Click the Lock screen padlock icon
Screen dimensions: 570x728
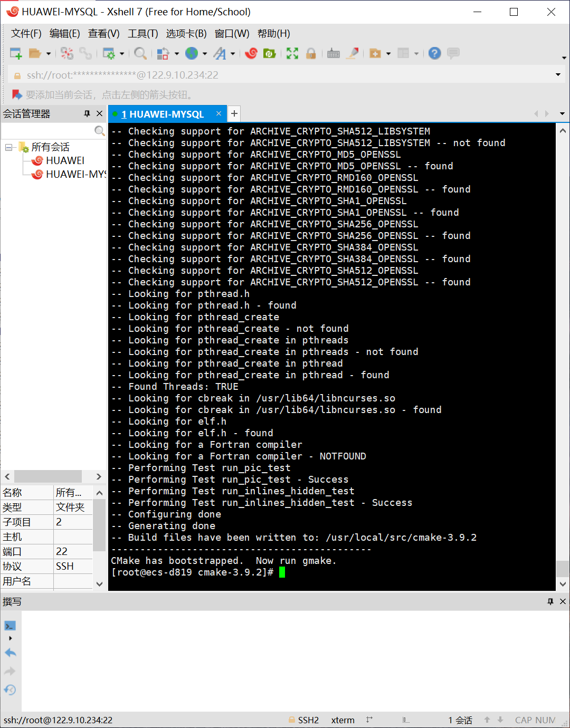(x=311, y=53)
